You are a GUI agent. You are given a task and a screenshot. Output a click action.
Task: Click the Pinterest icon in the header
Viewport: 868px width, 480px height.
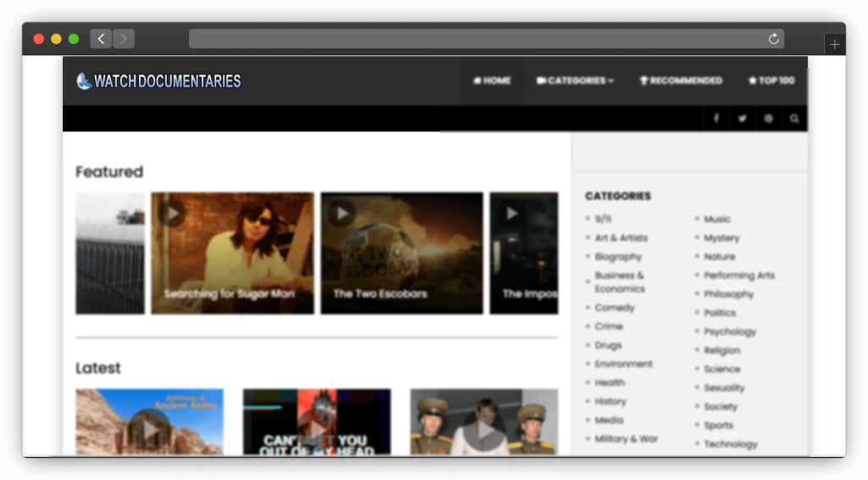[x=769, y=119]
